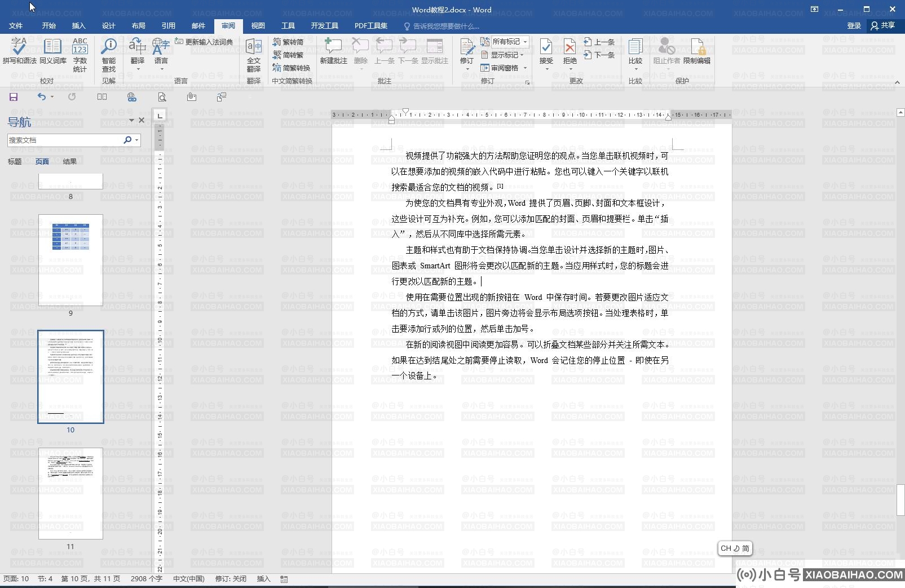Toggle 插入 insert mode in status bar
The height and width of the screenshot is (588, 905).
[x=263, y=579]
